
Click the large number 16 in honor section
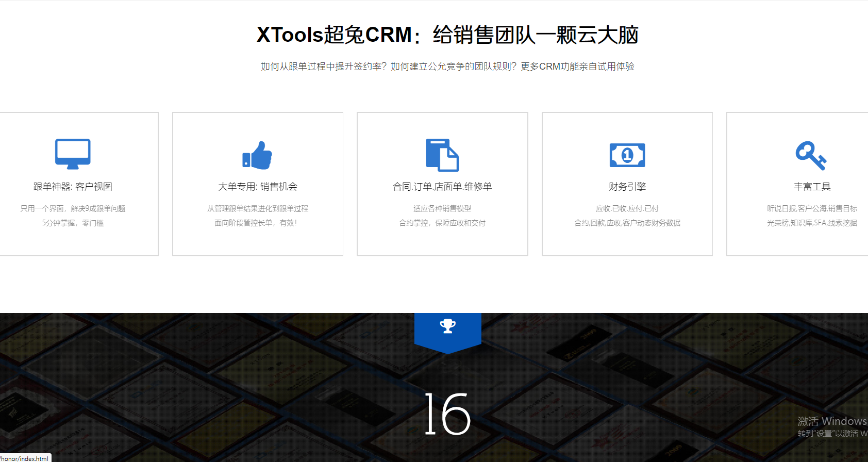tap(447, 414)
